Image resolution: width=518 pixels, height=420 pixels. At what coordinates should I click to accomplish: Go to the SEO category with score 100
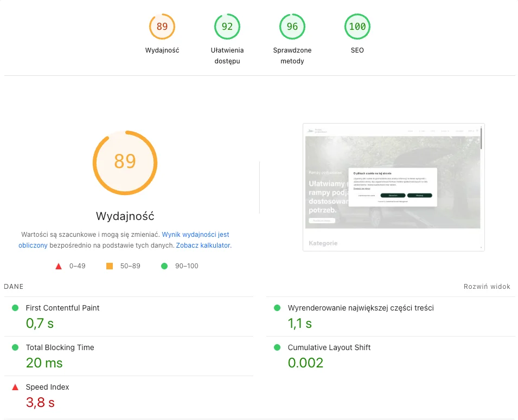coord(357,27)
